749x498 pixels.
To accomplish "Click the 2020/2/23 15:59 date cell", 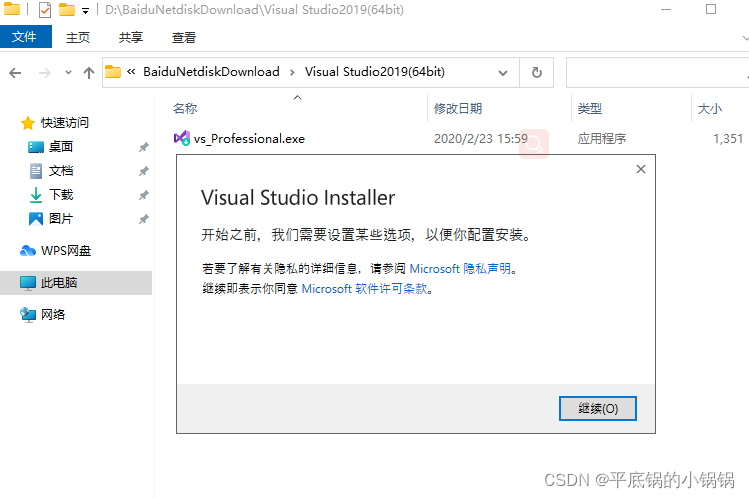I will (481, 138).
